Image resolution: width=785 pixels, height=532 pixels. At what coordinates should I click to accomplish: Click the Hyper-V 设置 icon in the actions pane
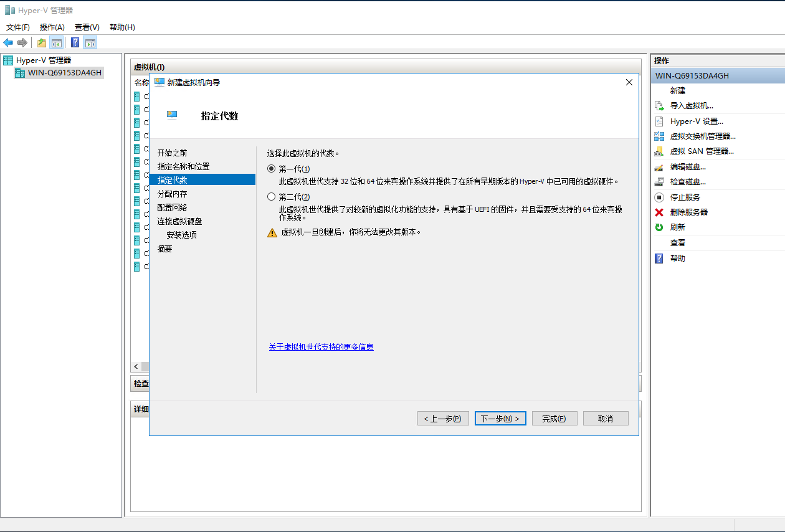coord(659,121)
